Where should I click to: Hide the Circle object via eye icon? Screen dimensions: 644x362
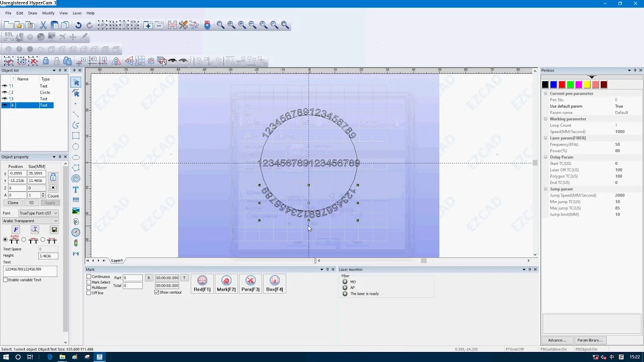pyautogui.click(x=5, y=93)
